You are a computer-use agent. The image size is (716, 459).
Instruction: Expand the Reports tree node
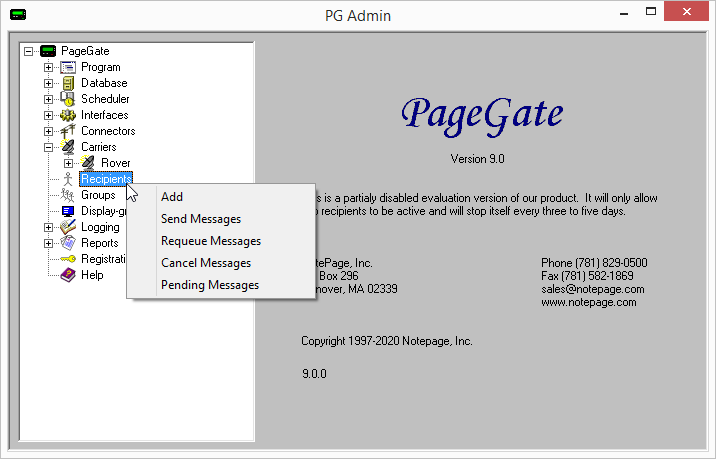[48, 243]
